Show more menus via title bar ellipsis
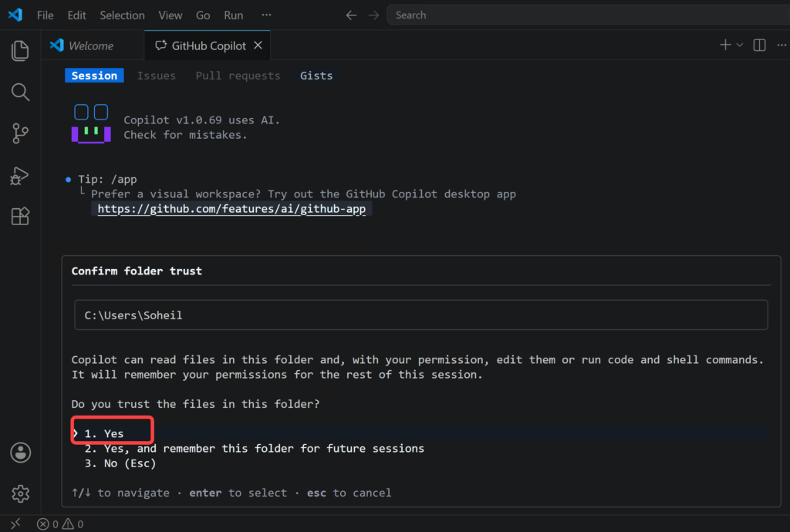This screenshot has height=532, width=790. [x=266, y=15]
